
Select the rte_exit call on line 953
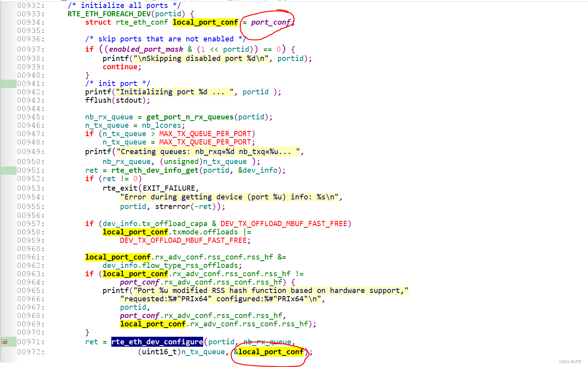119,188
